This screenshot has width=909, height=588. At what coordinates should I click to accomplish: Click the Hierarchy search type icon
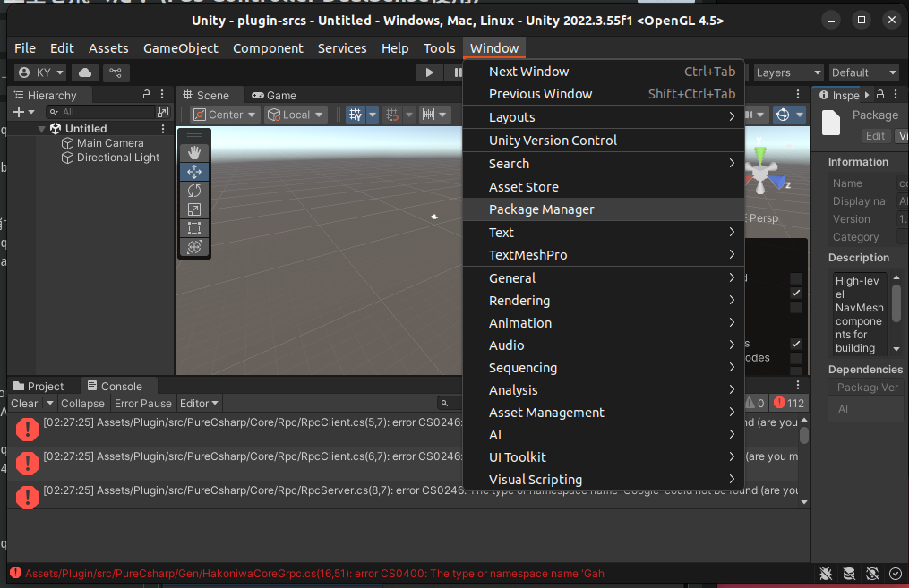pyautogui.click(x=163, y=112)
